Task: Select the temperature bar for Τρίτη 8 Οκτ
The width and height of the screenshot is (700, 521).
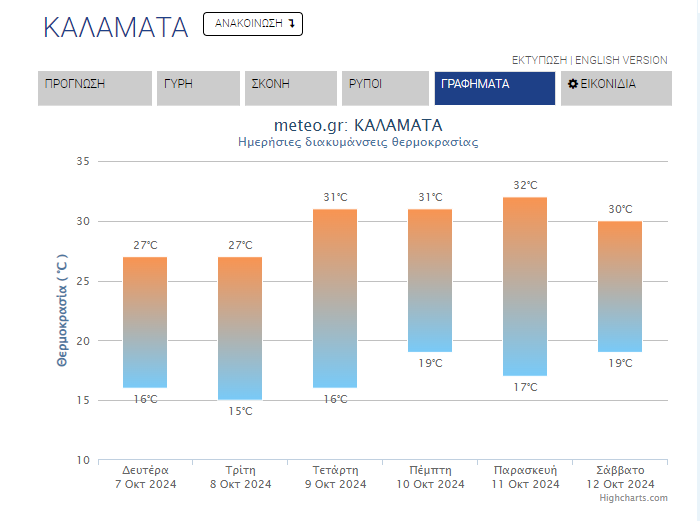Action: click(240, 328)
